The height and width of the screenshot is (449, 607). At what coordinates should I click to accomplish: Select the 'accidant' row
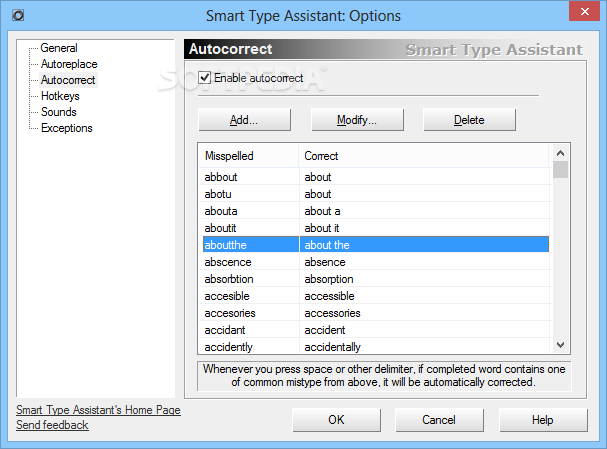[x=375, y=330]
